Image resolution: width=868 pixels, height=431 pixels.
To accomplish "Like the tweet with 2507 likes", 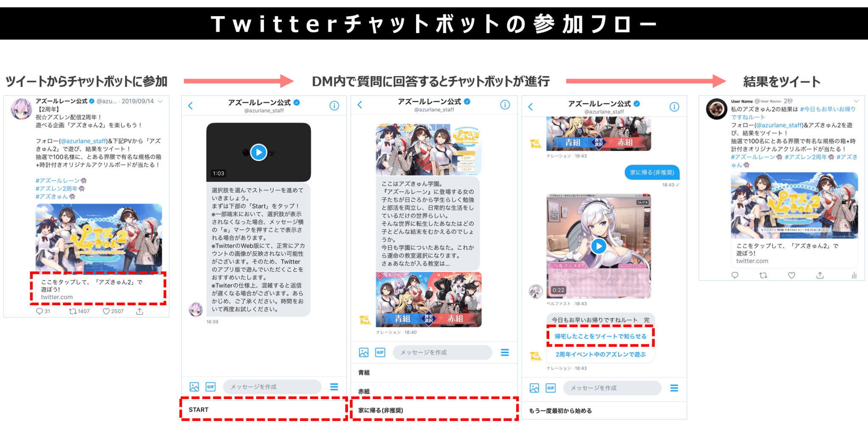I will coord(106,311).
